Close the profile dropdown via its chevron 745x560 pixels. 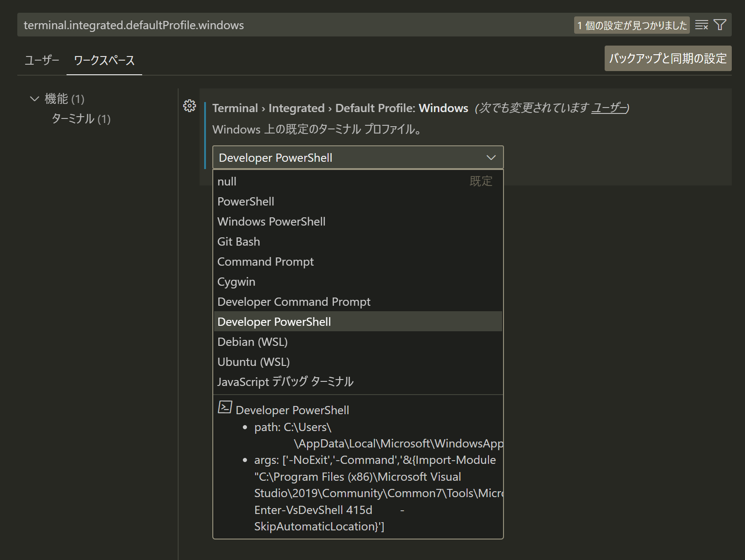click(491, 158)
